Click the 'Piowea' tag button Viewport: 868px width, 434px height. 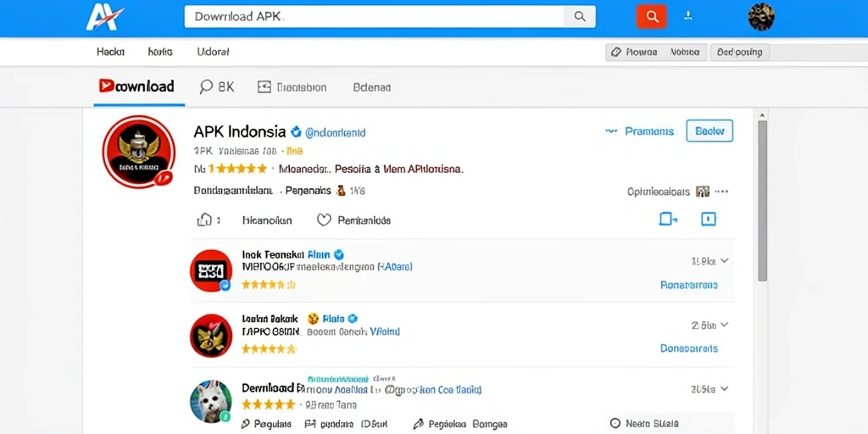(x=634, y=52)
